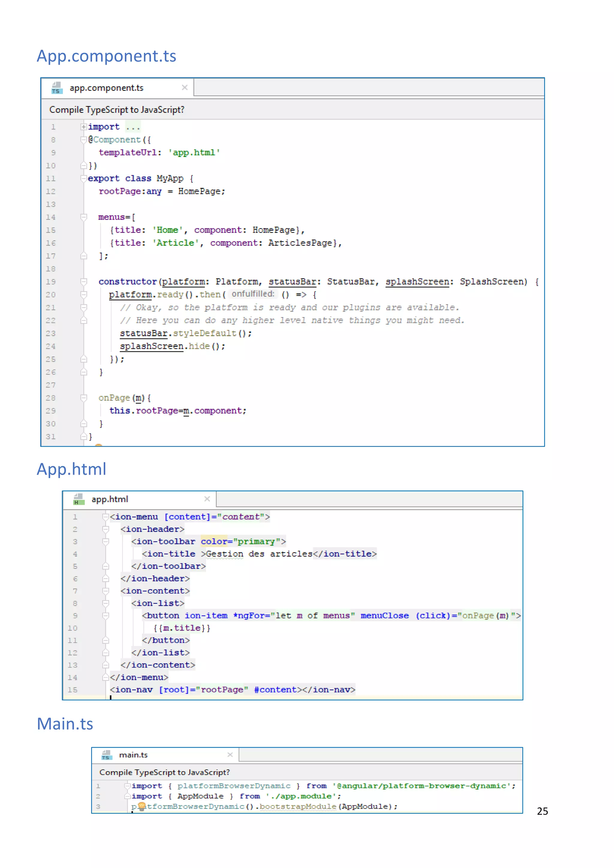
Task: Collapse the ion-toolbar fold on line 3 of app.html
Action: click(106, 542)
